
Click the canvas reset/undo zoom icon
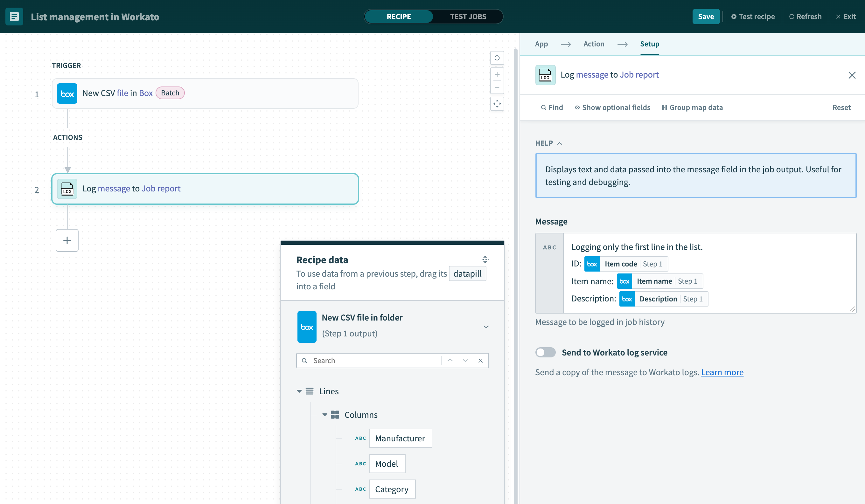(497, 58)
